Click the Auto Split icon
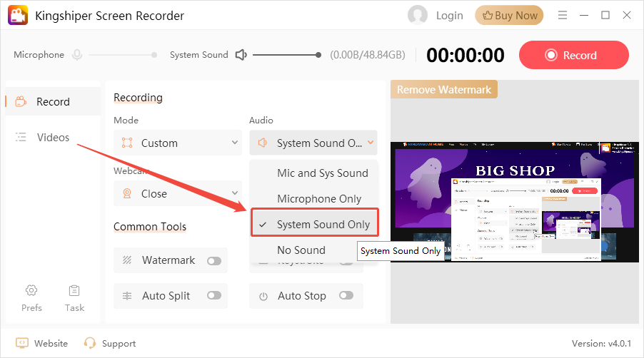Viewport: 644px width, 358px height. tap(127, 296)
